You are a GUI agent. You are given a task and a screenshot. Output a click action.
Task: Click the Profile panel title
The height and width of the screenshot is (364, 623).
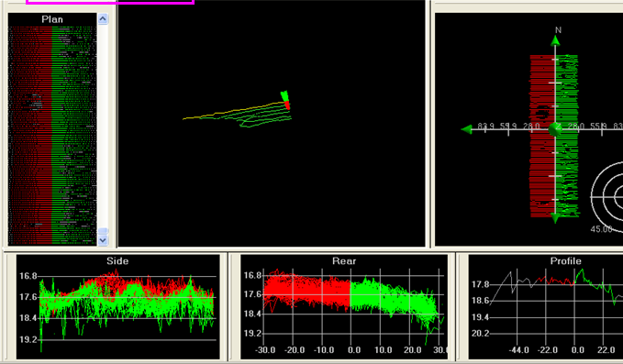pos(565,260)
